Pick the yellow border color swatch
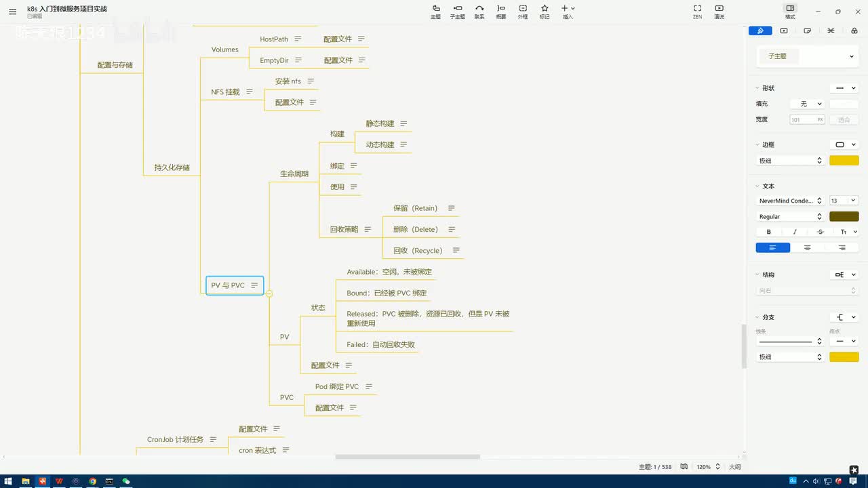The image size is (868, 488). [x=844, y=161]
